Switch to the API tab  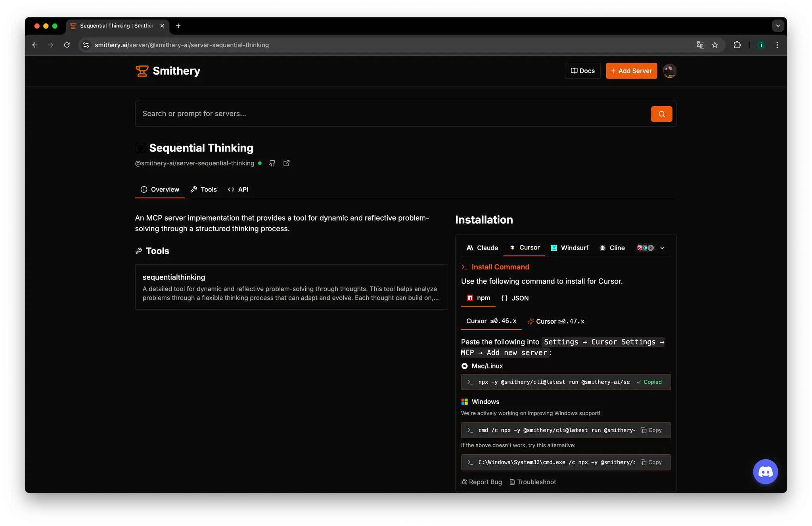pyautogui.click(x=238, y=190)
